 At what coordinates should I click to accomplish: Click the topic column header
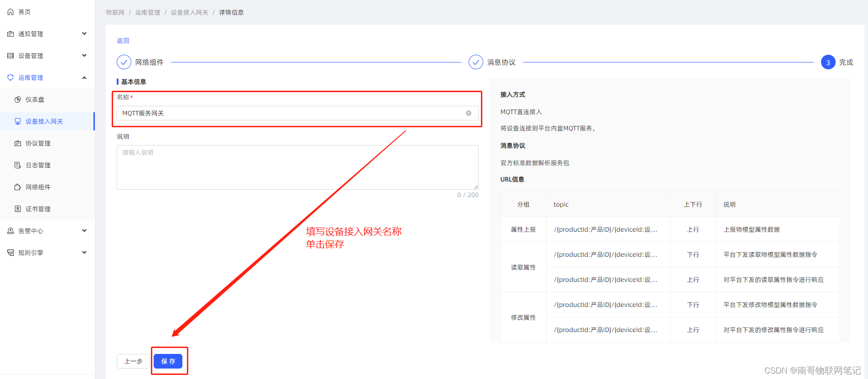click(x=608, y=204)
